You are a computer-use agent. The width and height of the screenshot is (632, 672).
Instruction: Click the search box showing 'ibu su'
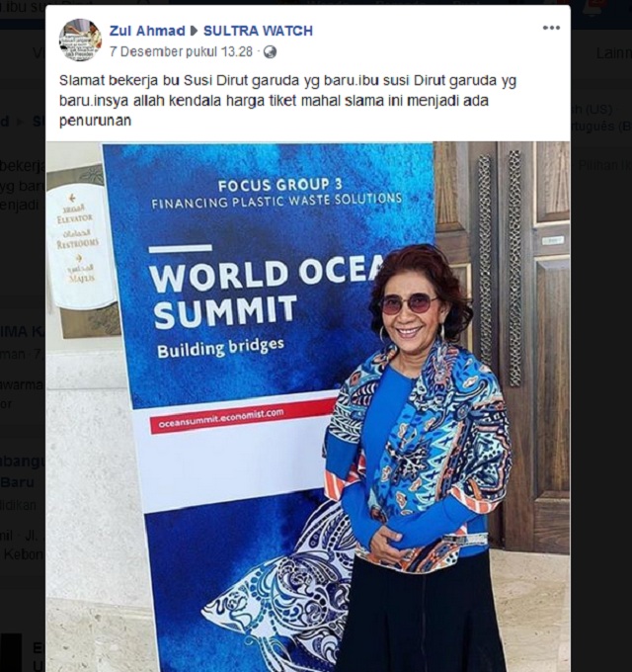pyautogui.click(x=23, y=7)
